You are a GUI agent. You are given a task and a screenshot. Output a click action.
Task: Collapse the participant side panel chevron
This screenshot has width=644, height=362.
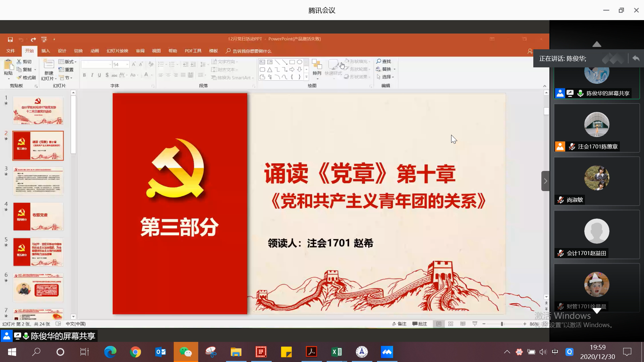[x=545, y=181]
